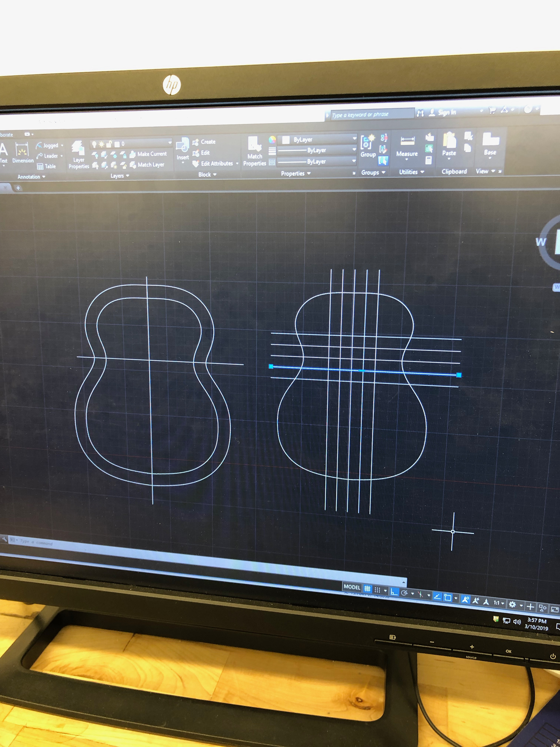Toggle drawing Grid display in status bar

[x=367, y=589]
